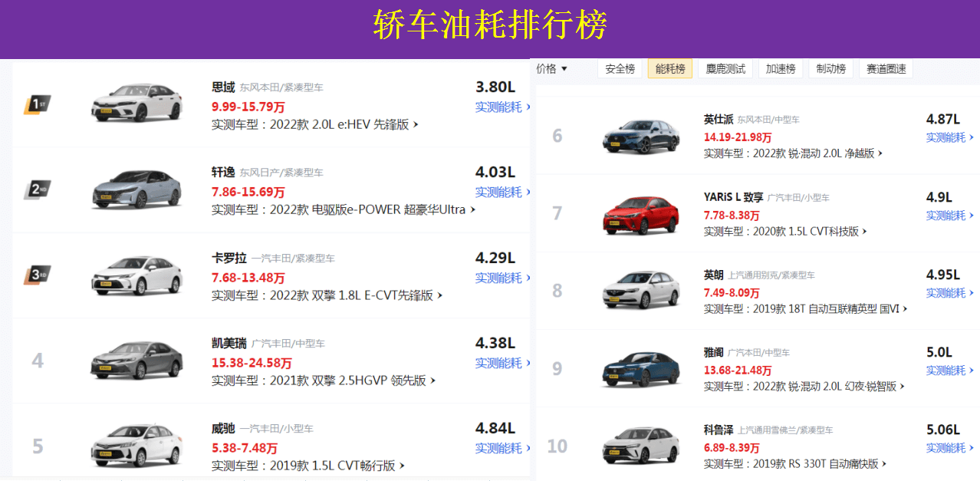The height and width of the screenshot is (481, 980).
Task: Click the 轿车油耗排行榜 banner title
Action: (491, 25)
